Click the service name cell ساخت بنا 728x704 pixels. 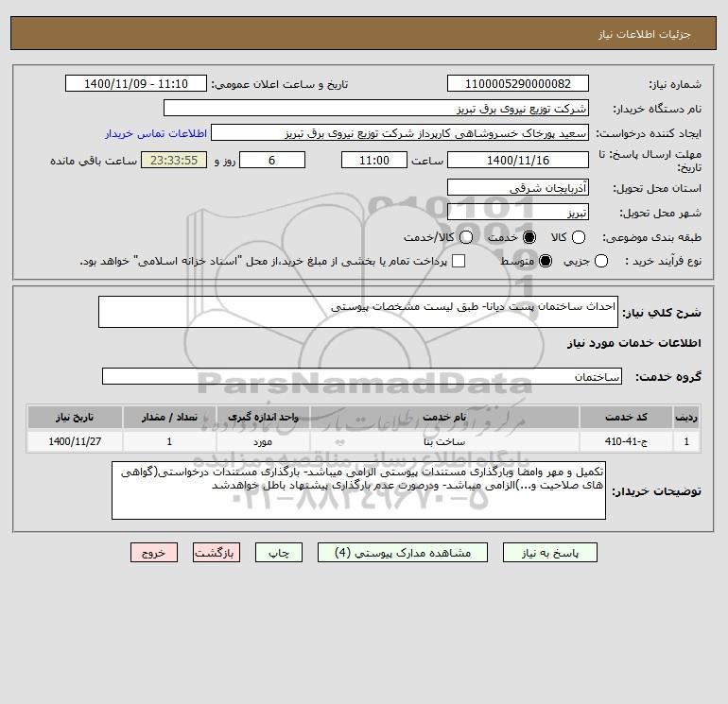444,441
